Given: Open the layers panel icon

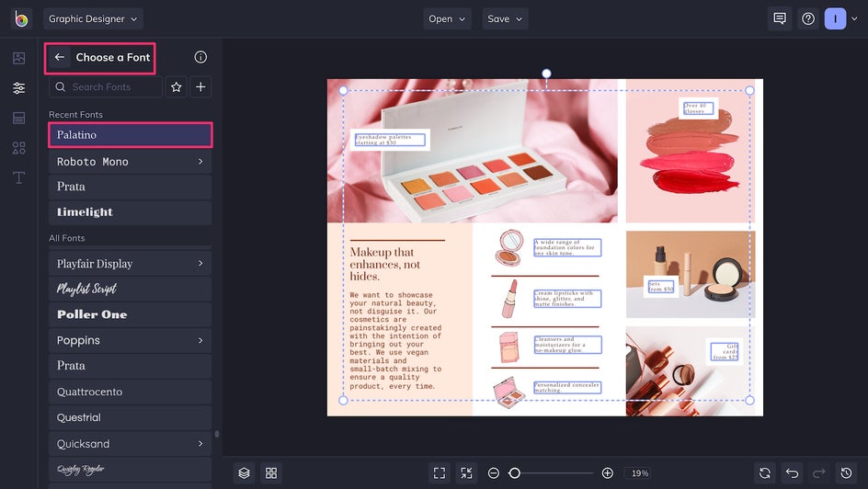Looking at the screenshot, I should coord(245,473).
